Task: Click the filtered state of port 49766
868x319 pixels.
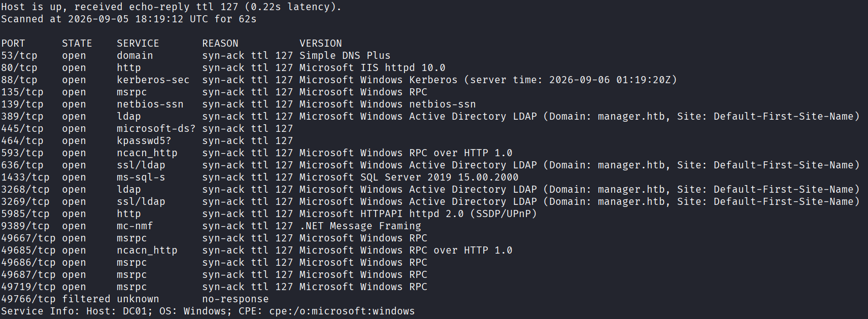Action: click(x=86, y=299)
